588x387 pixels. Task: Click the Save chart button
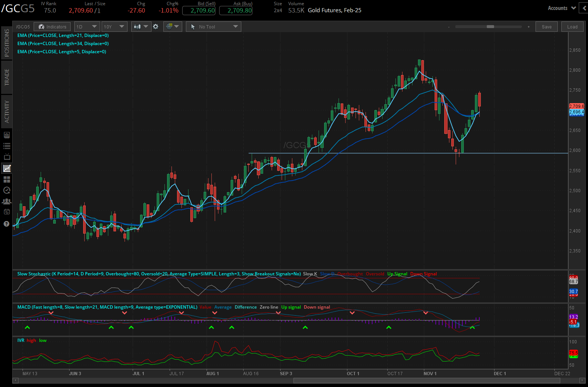pyautogui.click(x=546, y=27)
